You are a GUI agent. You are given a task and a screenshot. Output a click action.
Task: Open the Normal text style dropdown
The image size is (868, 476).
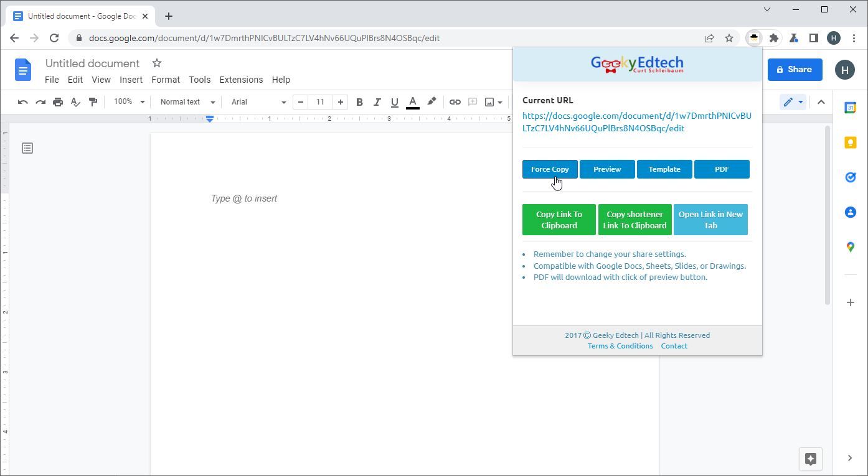click(x=187, y=102)
